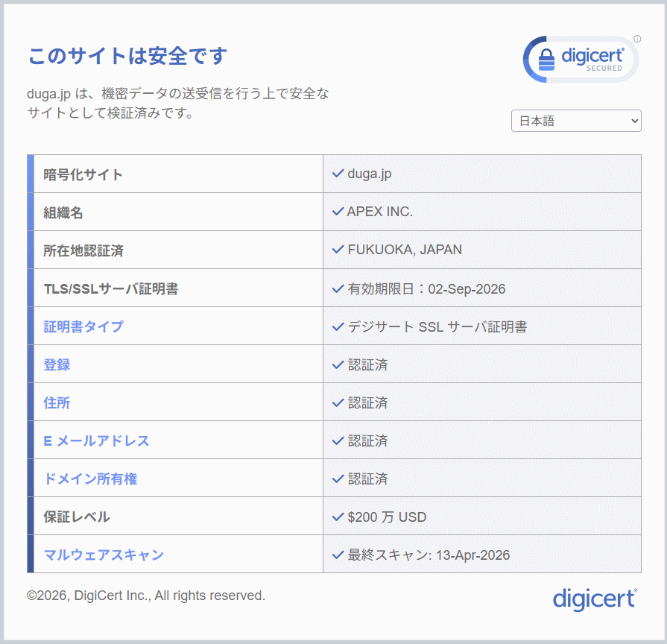Click the checkmark beside APEX INC.
The image size is (667, 644).
(x=338, y=212)
